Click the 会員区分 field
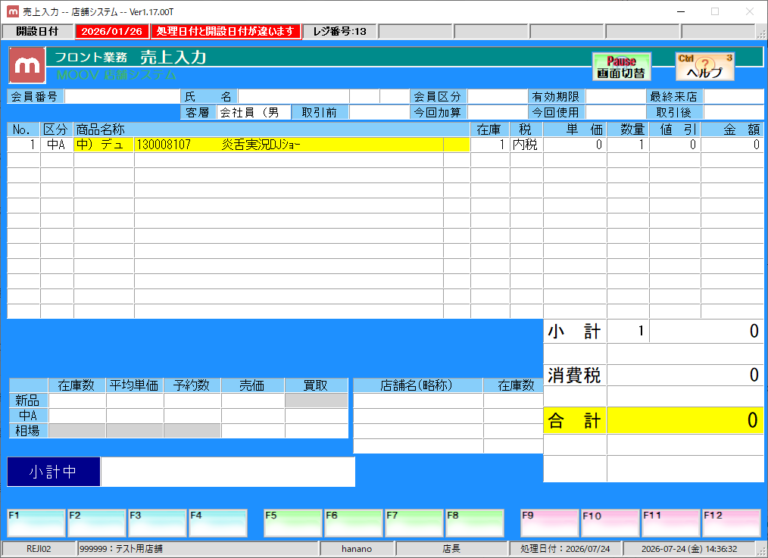 coord(497,97)
